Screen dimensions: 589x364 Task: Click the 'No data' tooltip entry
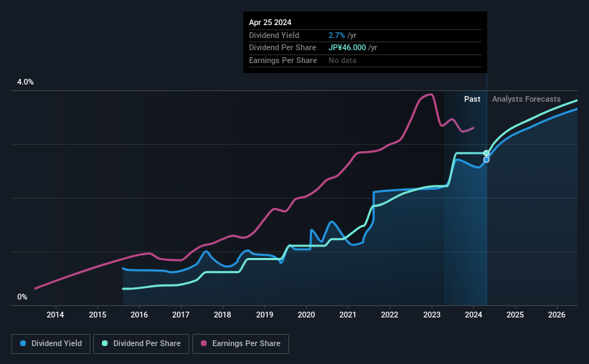click(342, 60)
